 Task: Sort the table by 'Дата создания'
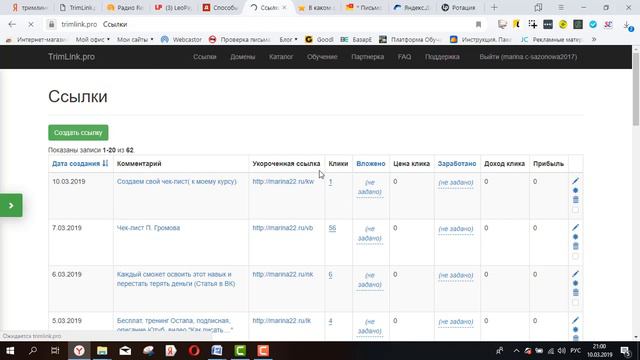(x=80, y=164)
